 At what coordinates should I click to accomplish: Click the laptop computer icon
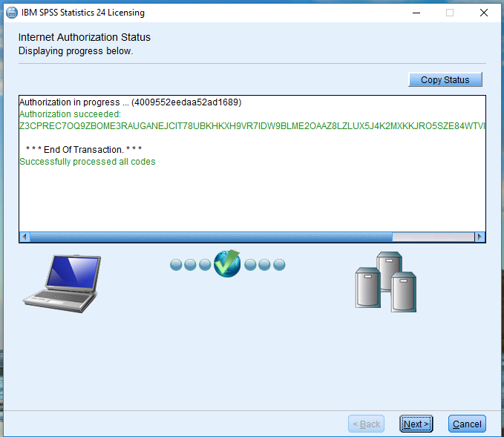coord(62,283)
